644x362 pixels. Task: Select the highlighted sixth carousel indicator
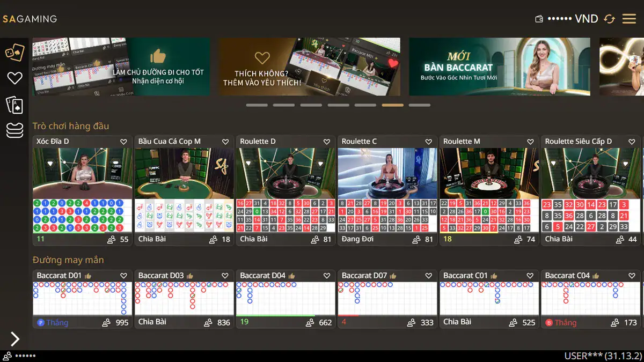tap(392, 105)
